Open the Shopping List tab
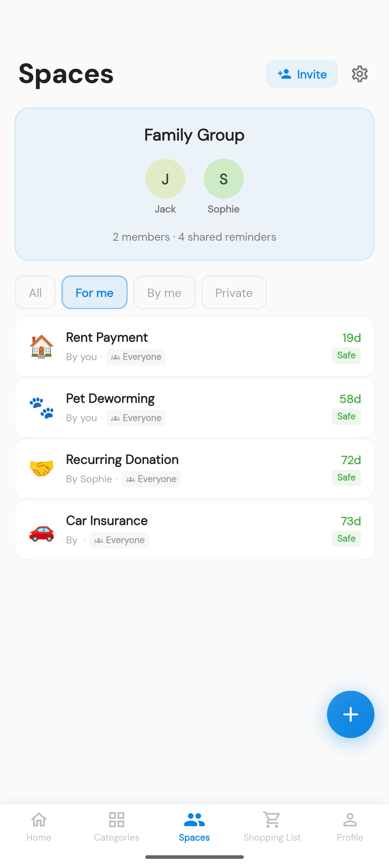The image size is (389, 868). 272,826
